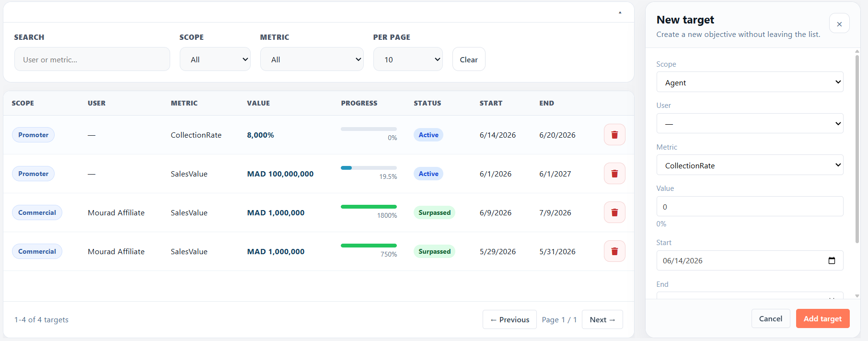Click the Commercial badge in 7/9/2026 row
The width and height of the screenshot is (868, 341).
tap(37, 212)
